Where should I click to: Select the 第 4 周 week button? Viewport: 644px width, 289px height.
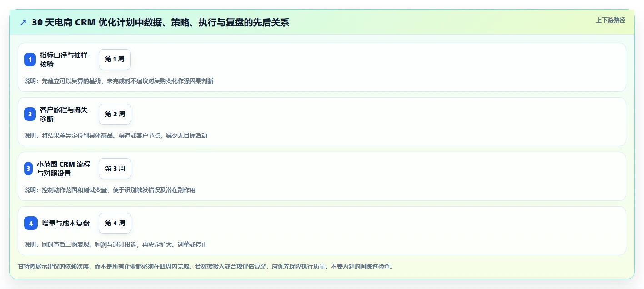[x=115, y=223]
